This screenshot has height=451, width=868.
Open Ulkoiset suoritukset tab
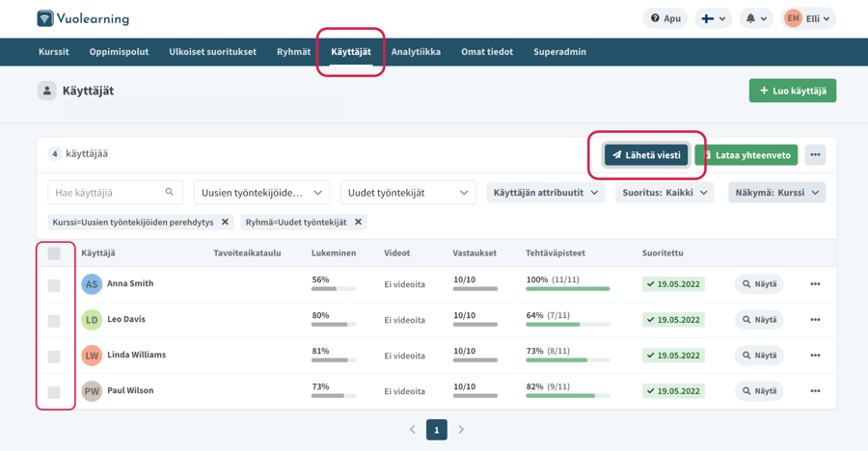pos(212,52)
